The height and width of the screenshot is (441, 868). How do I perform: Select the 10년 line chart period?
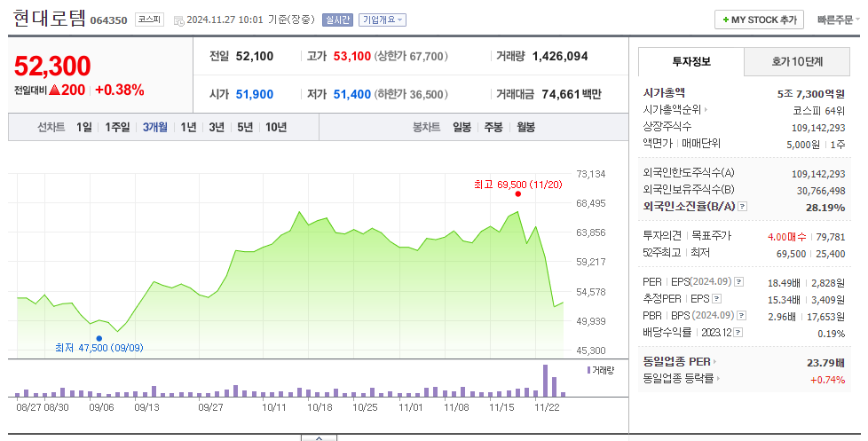click(x=276, y=127)
